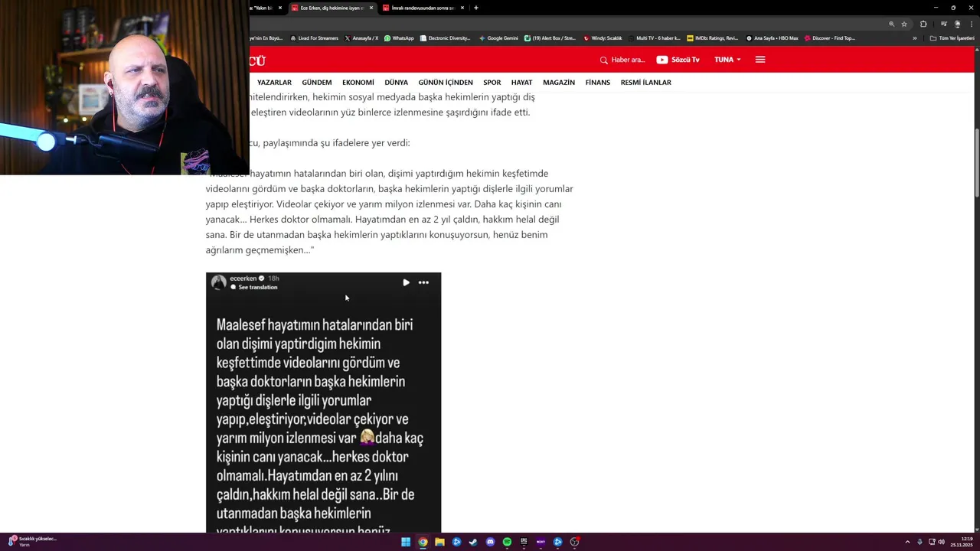Go to the SPOR section
The width and height of the screenshot is (980, 551).
click(x=492, y=83)
